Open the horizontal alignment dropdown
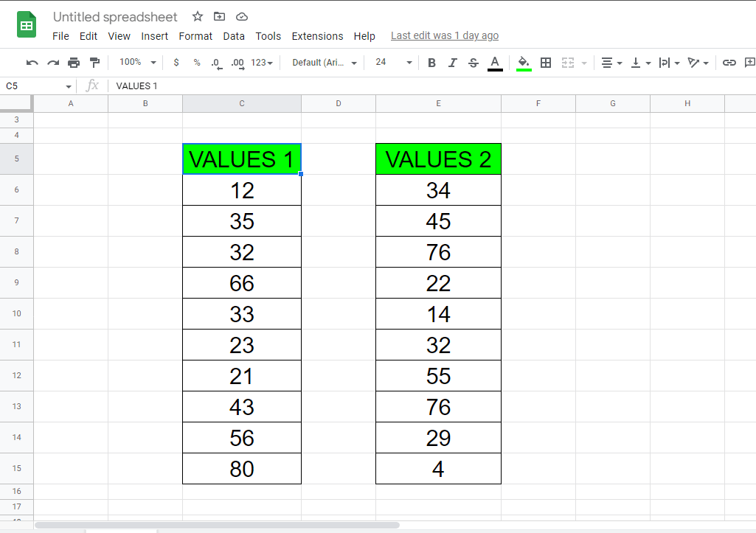Viewport: 756px width, 533px height. point(611,63)
